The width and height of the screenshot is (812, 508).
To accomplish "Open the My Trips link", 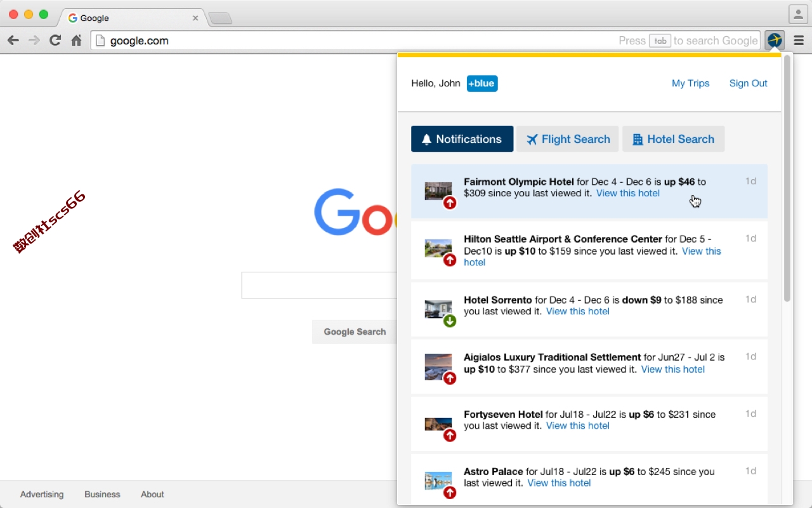I will point(690,83).
